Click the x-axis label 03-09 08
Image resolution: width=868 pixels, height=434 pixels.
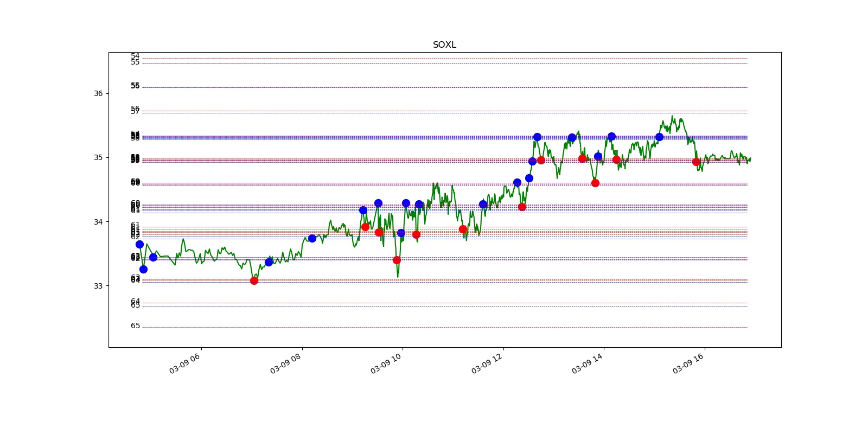click(286, 363)
